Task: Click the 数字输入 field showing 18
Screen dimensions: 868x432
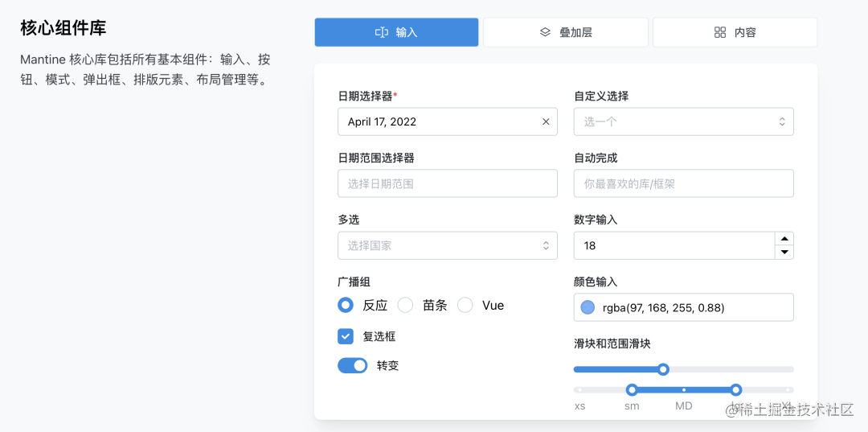Action: (x=674, y=245)
